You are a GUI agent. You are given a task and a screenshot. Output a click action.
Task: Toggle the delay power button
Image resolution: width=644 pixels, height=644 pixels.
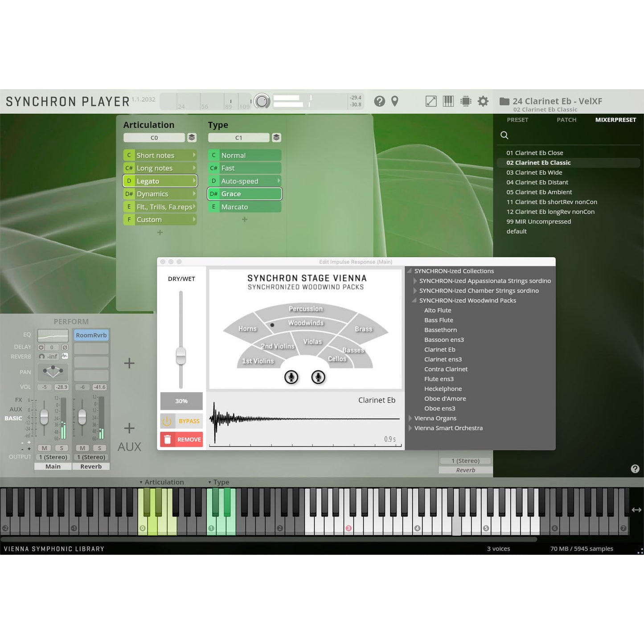(41, 347)
